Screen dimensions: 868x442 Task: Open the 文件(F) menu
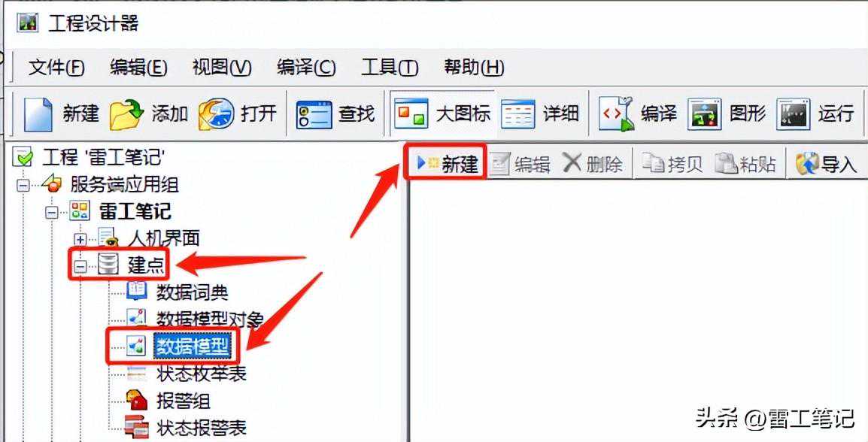coord(56,68)
